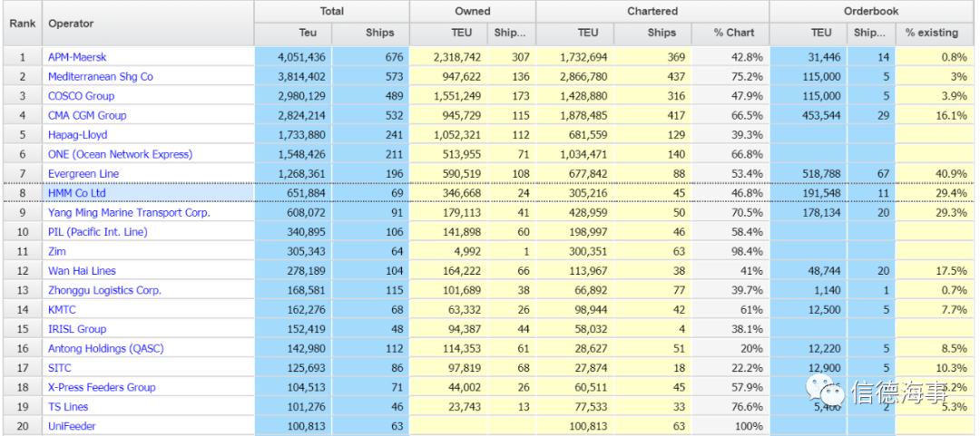Click Hapag-Lloyd owned TEU 1,052,321
Image resolution: width=980 pixels, height=436 pixels.
[449, 134]
